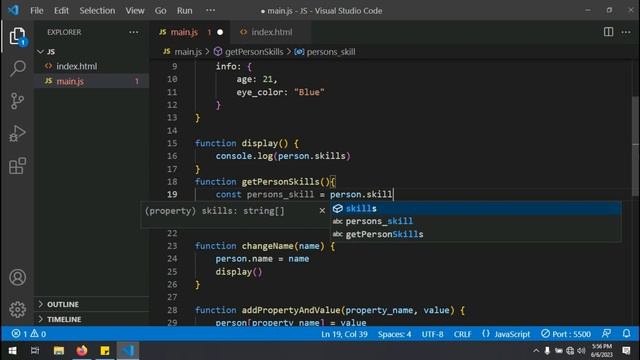Expand the TIMELINE section
The image size is (640, 360).
(91, 319)
